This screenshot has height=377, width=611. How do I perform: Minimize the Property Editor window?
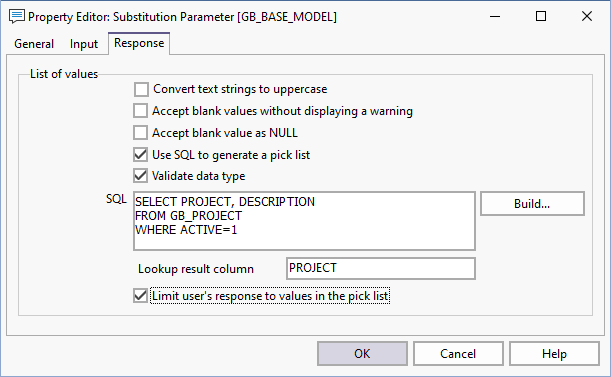click(495, 16)
